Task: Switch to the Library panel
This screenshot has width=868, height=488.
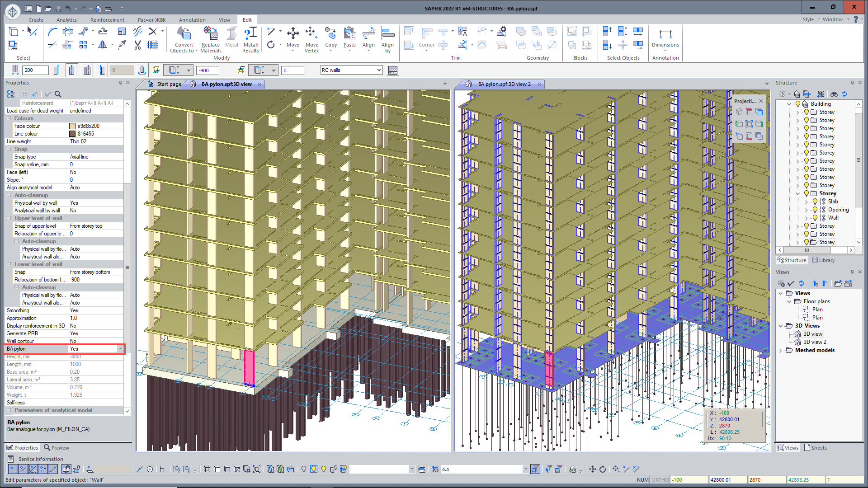Action: [823, 260]
